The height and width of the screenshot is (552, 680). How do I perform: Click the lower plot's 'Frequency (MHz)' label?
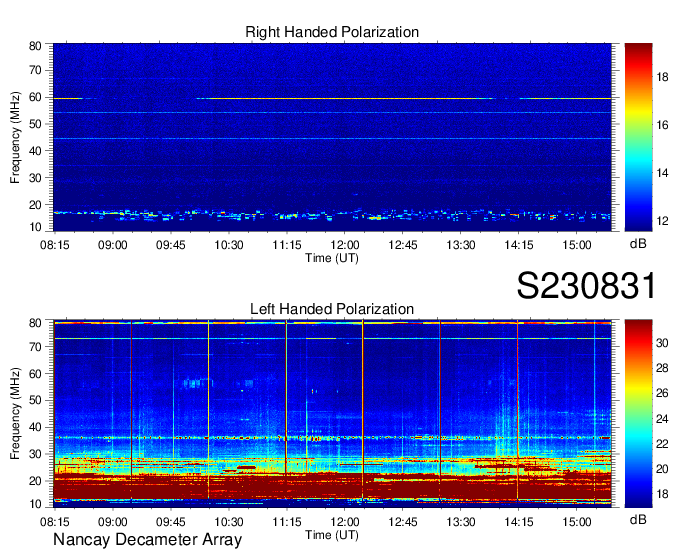15,414
